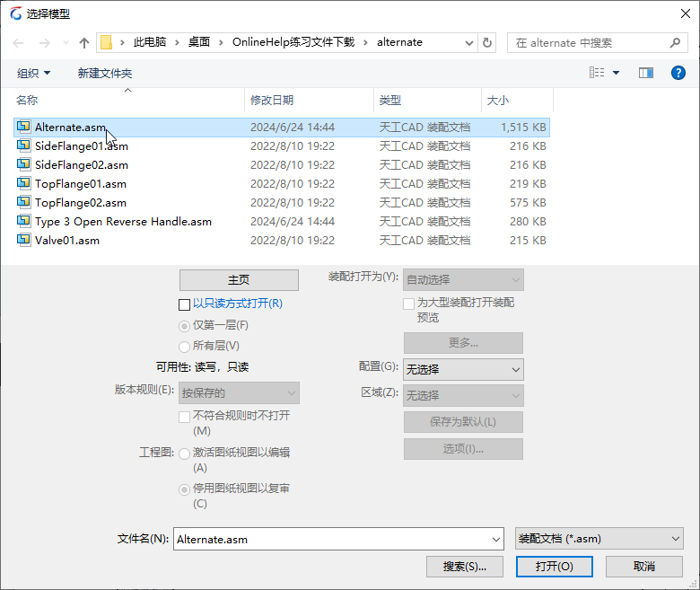Select 停用图纸视图以复审 radio button
The height and width of the screenshot is (590, 700).
click(x=184, y=490)
